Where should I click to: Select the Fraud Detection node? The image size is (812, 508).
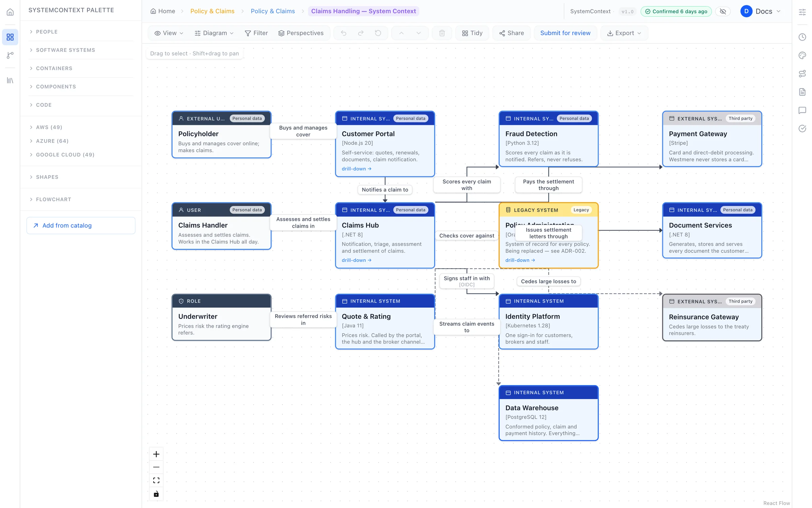click(548, 139)
